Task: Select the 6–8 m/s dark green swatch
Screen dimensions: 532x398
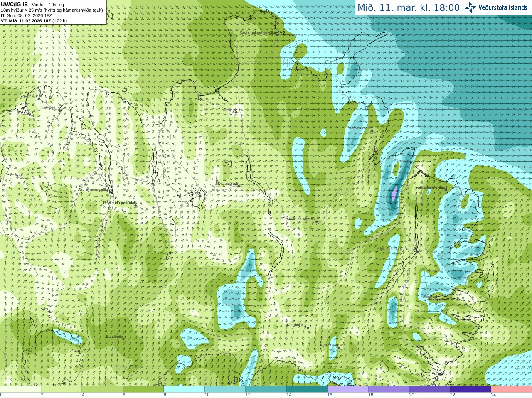Action: (x=143, y=389)
